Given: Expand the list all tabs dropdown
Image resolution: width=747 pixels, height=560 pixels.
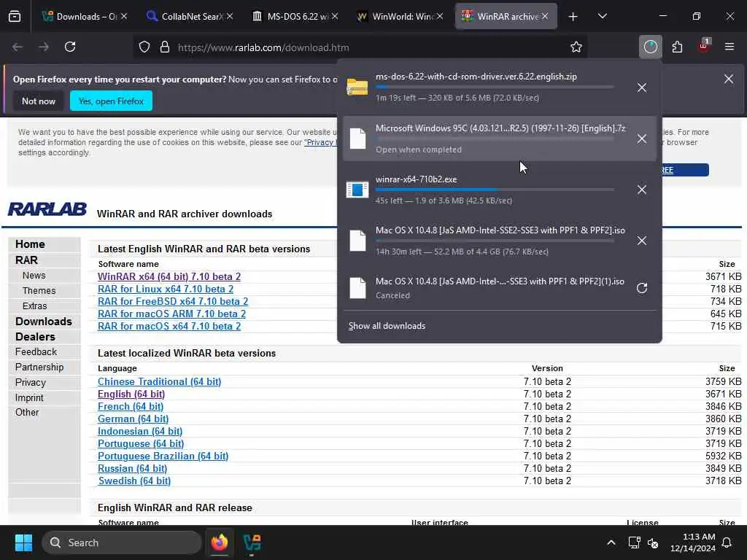Looking at the screenshot, I should 602,16.
